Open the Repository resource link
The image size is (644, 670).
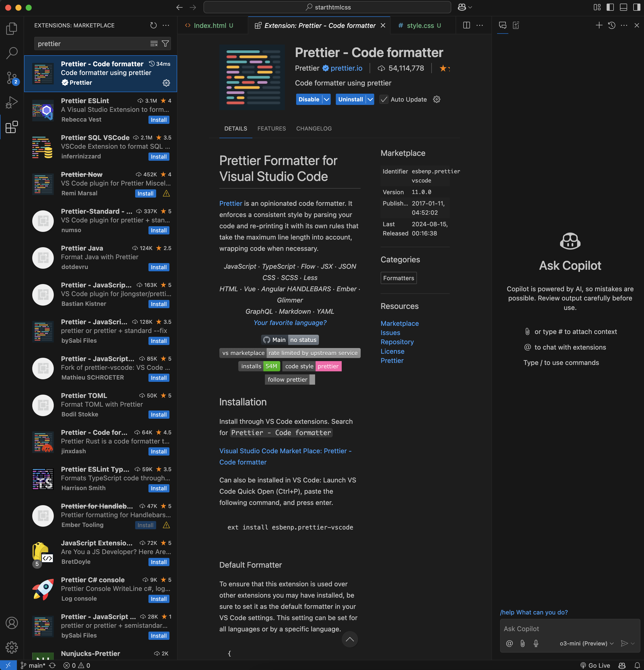coord(397,342)
